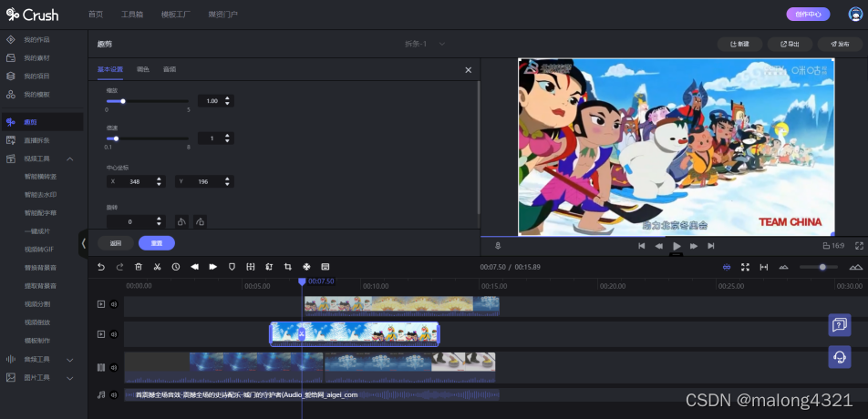The width and height of the screenshot is (868, 419).
Task: Click the 新建 button
Action: [x=740, y=45]
